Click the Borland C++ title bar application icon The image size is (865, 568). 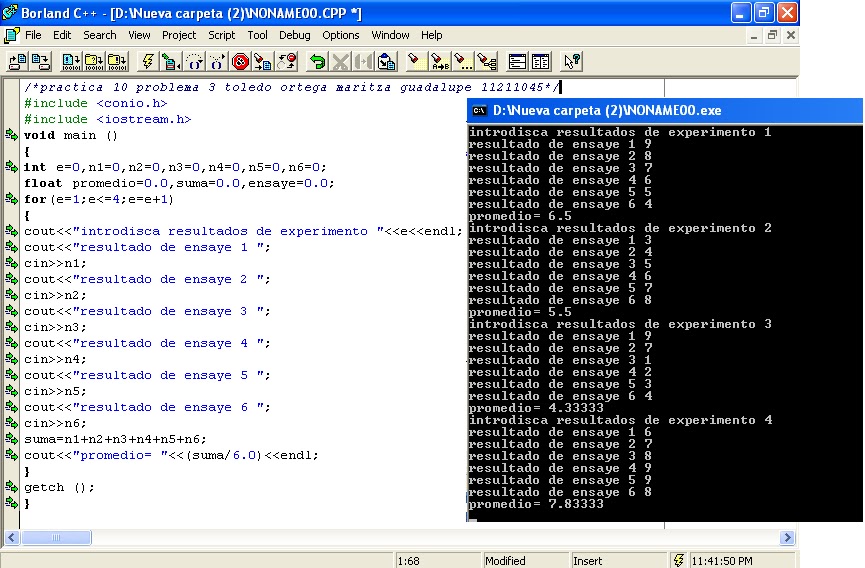coord(10,12)
